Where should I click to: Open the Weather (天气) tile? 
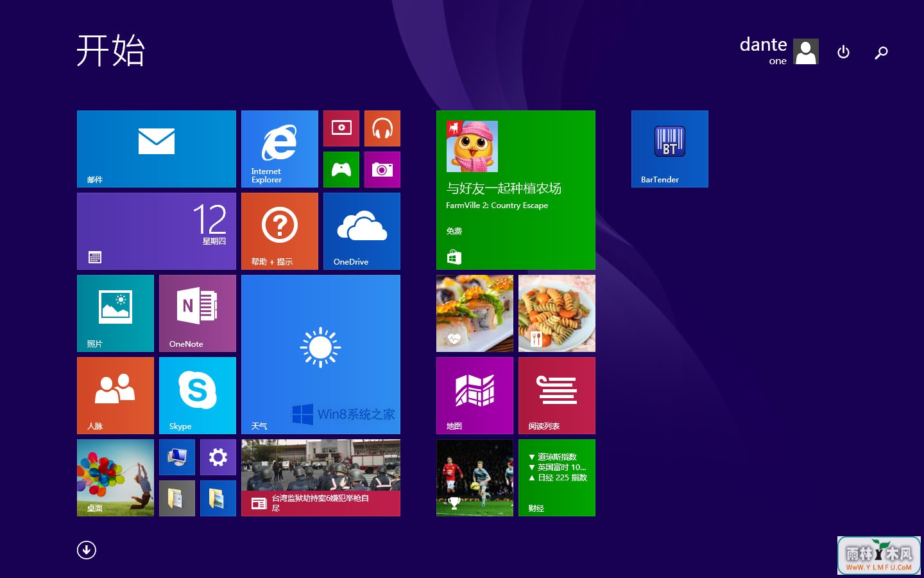(321, 355)
